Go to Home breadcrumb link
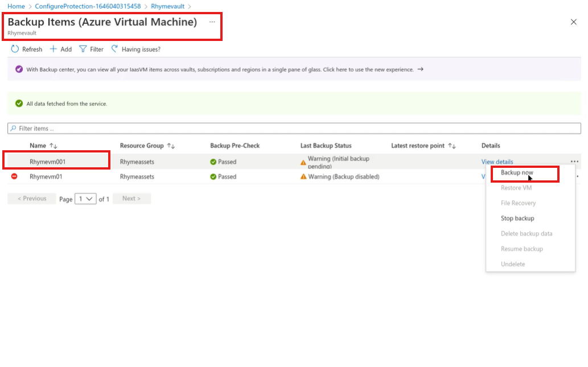Image resolution: width=588 pixels, height=367 pixels. [16, 6]
